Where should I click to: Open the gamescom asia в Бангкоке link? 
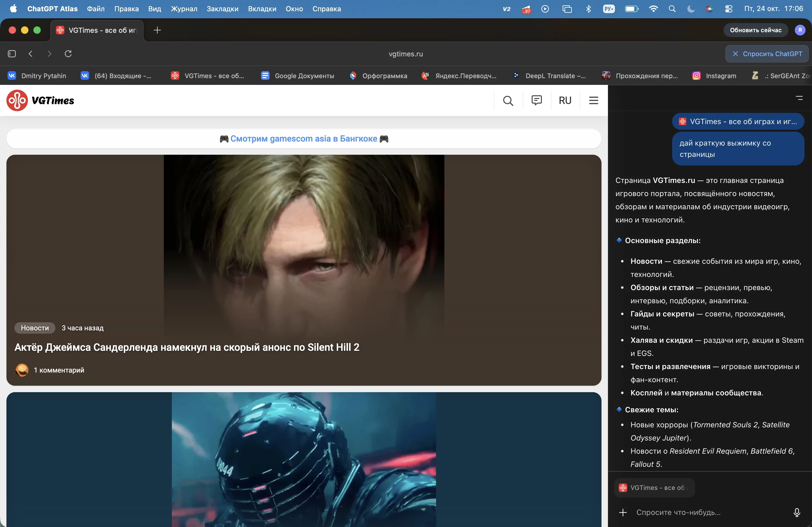click(304, 139)
